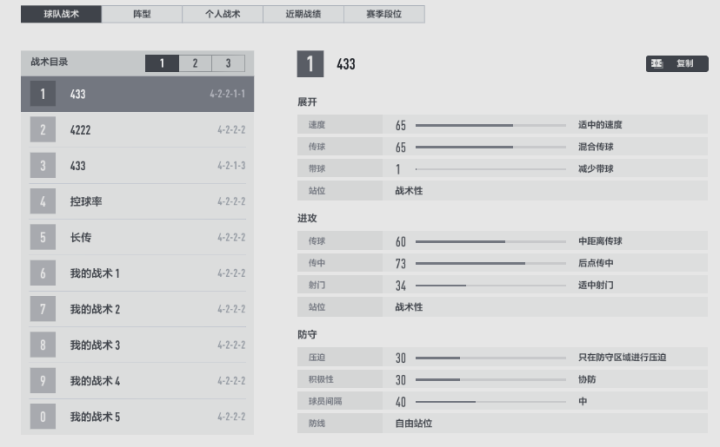
Task: Go to the 近期战绩 tab
Action: (x=303, y=14)
